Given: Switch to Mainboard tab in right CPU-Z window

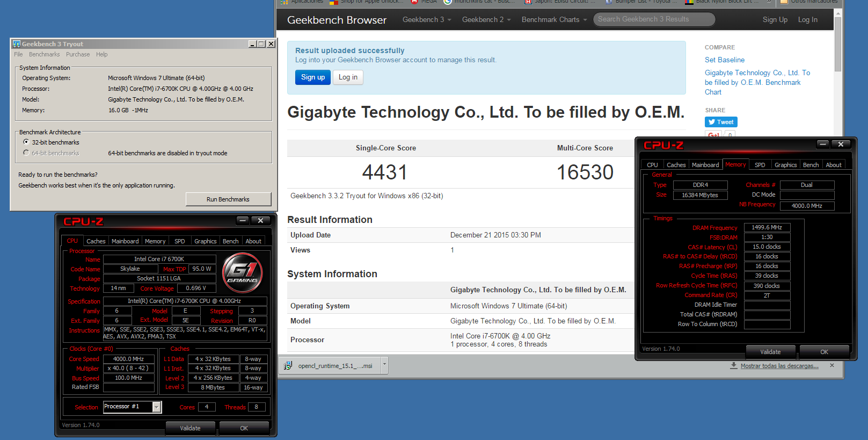Looking at the screenshot, I should point(705,165).
